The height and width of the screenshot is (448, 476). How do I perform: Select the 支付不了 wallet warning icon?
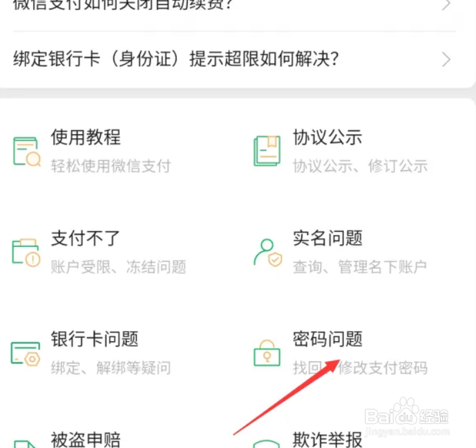pyautogui.click(x=26, y=253)
